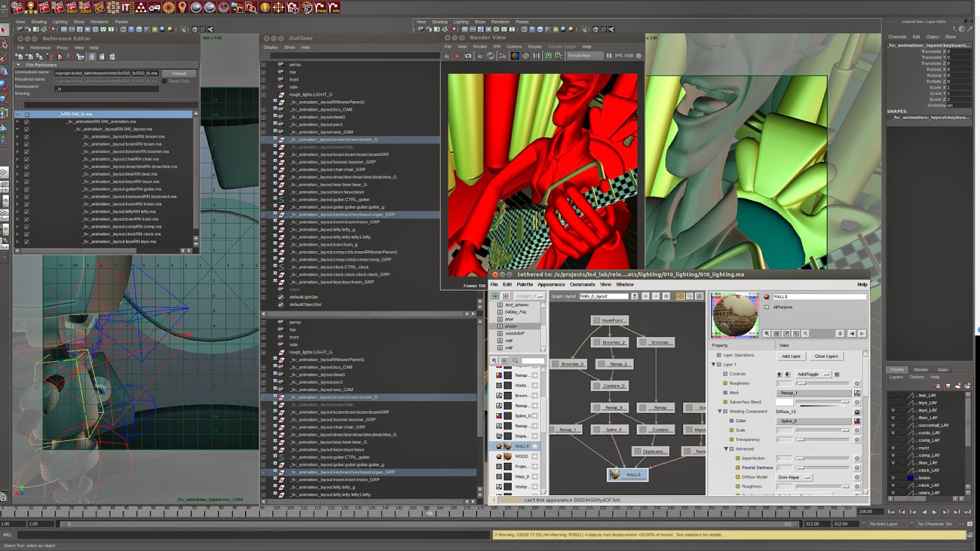Click the Help shelf icon
The width and height of the screenshot is (980, 551).
tap(320, 7)
